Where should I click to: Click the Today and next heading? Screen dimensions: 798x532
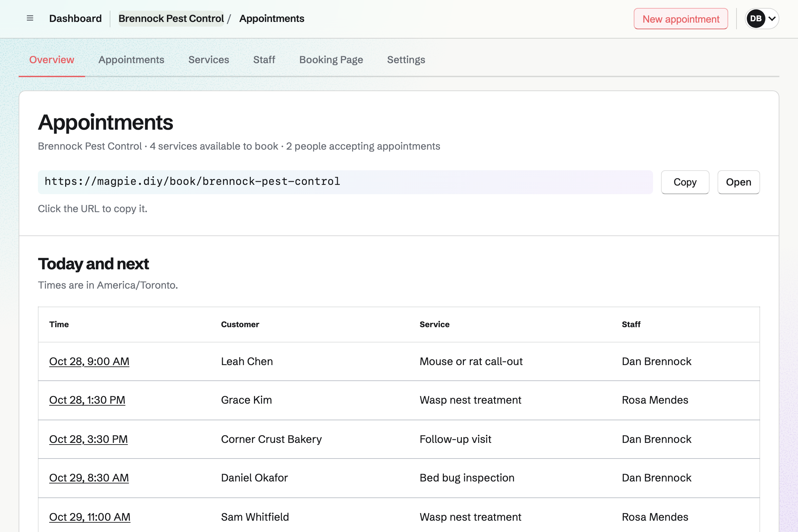(93, 264)
